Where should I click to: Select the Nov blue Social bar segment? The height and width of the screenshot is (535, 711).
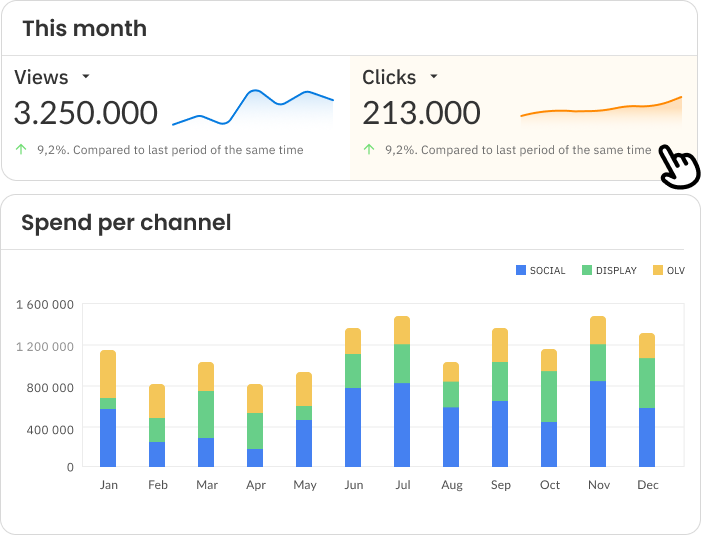click(x=598, y=424)
